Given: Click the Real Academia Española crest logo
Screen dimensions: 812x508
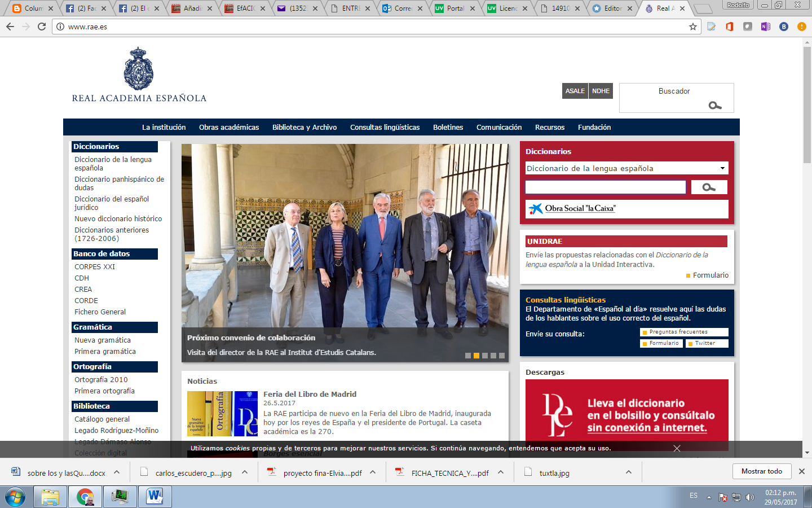Looking at the screenshot, I should pos(139,69).
